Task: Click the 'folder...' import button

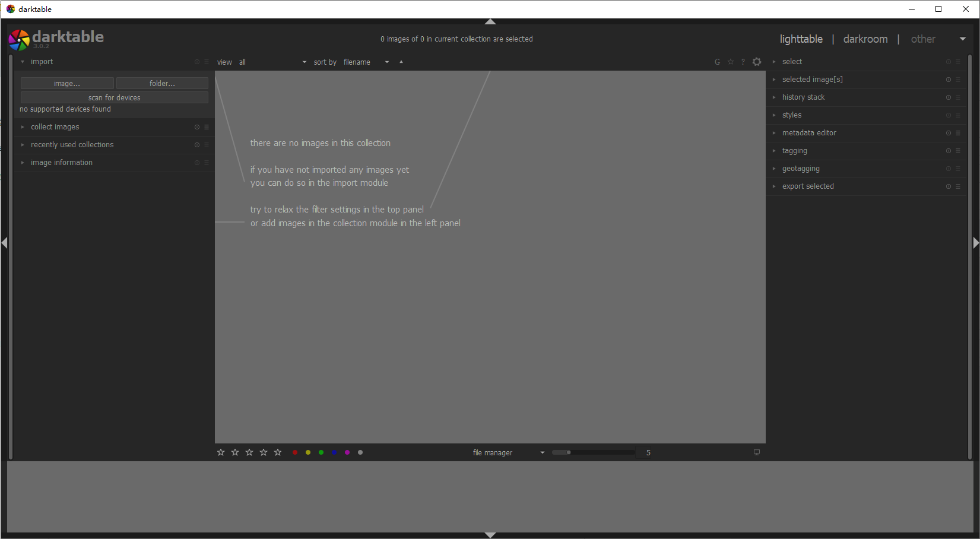Action: (x=162, y=84)
